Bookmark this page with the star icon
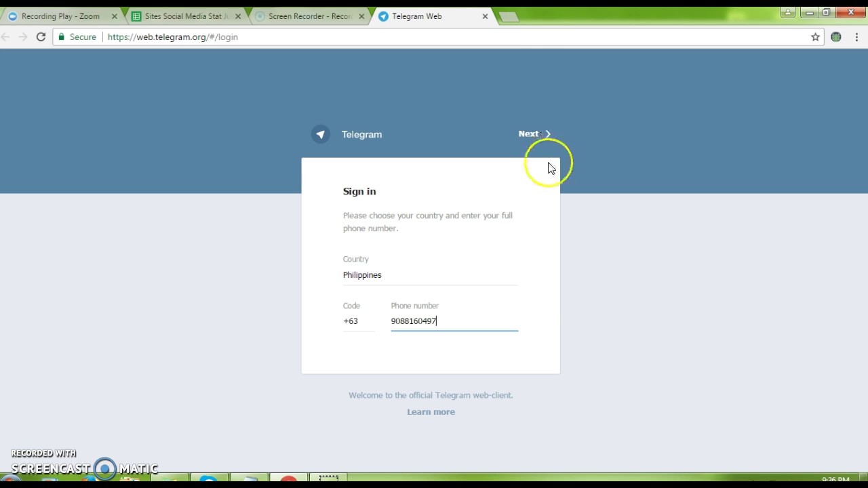Viewport: 868px width, 488px height. tap(816, 37)
